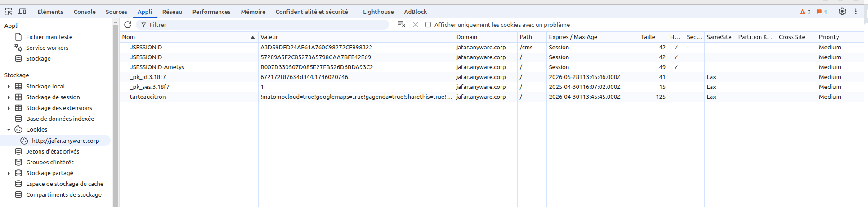
Task: Open Service workers in the sidebar
Action: coord(47,48)
